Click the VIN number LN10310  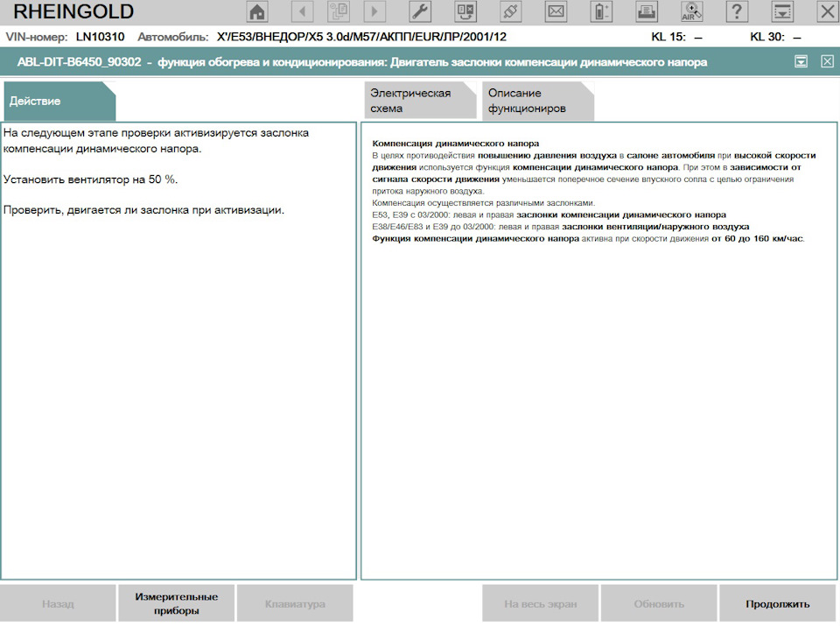tap(100, 37)
